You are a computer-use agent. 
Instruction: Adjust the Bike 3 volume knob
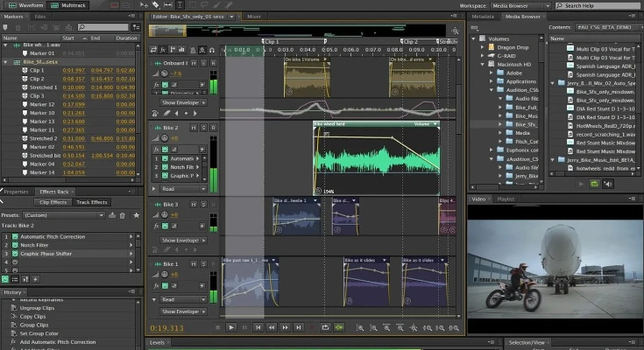(165, 216)
